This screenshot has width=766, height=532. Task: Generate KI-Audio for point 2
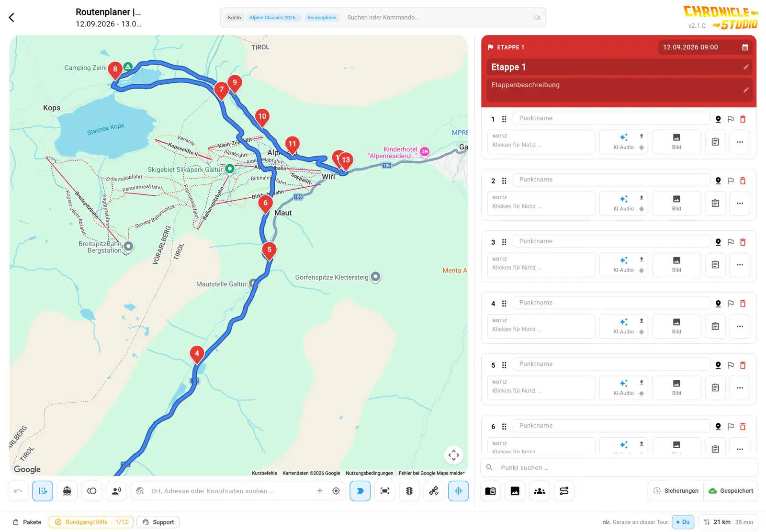(x=623, y=204)
